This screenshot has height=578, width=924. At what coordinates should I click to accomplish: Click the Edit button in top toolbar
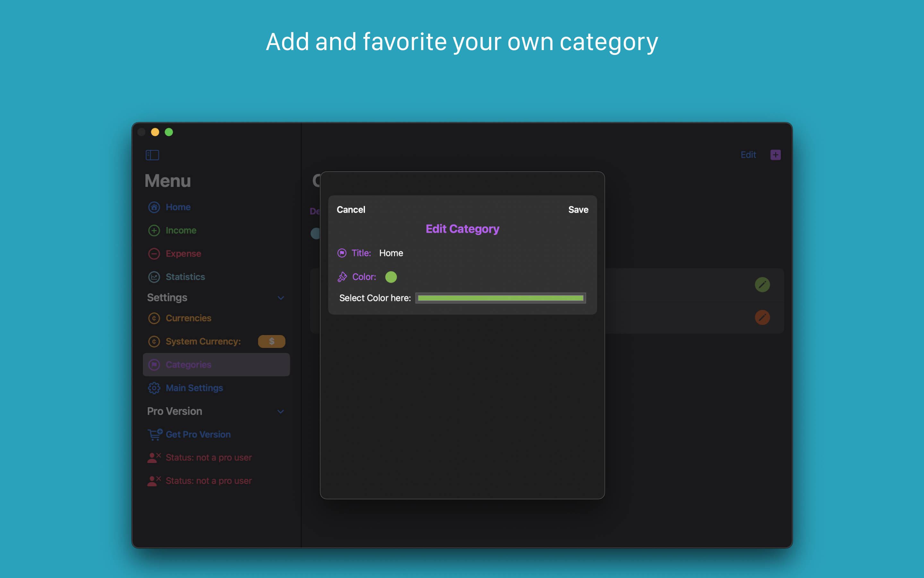(x=748, y=155)
